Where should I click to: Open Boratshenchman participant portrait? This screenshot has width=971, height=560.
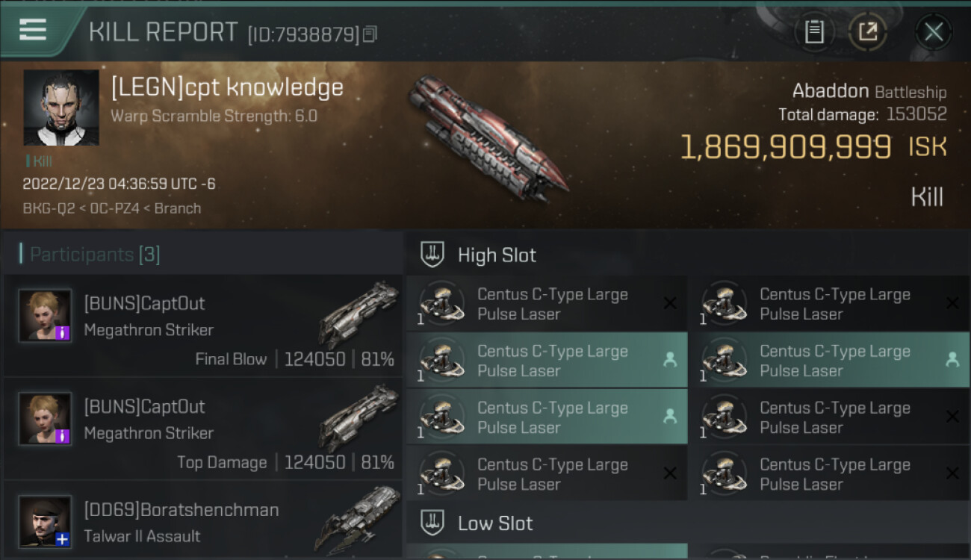pyautogui.click(x=46, y=522)
